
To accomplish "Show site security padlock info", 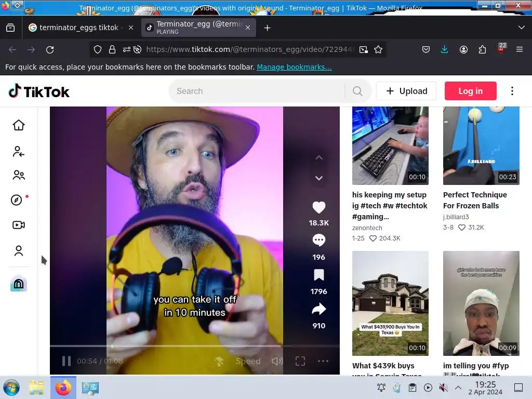I will [112, 49].
